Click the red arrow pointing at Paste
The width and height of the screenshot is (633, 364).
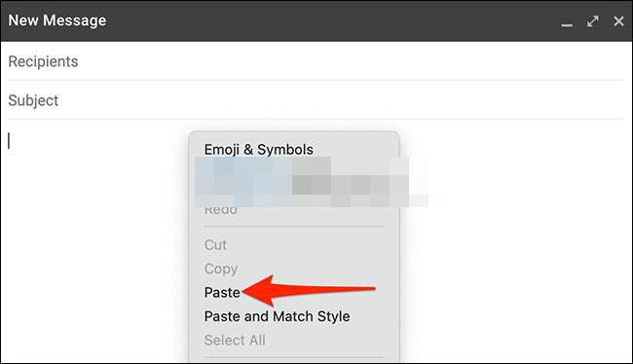click(x=309, y=290)
